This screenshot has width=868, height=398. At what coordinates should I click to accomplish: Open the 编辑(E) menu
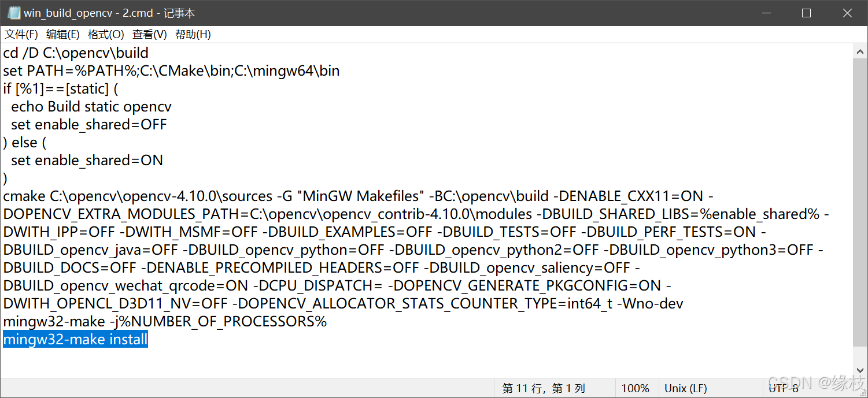pos(62,34)
